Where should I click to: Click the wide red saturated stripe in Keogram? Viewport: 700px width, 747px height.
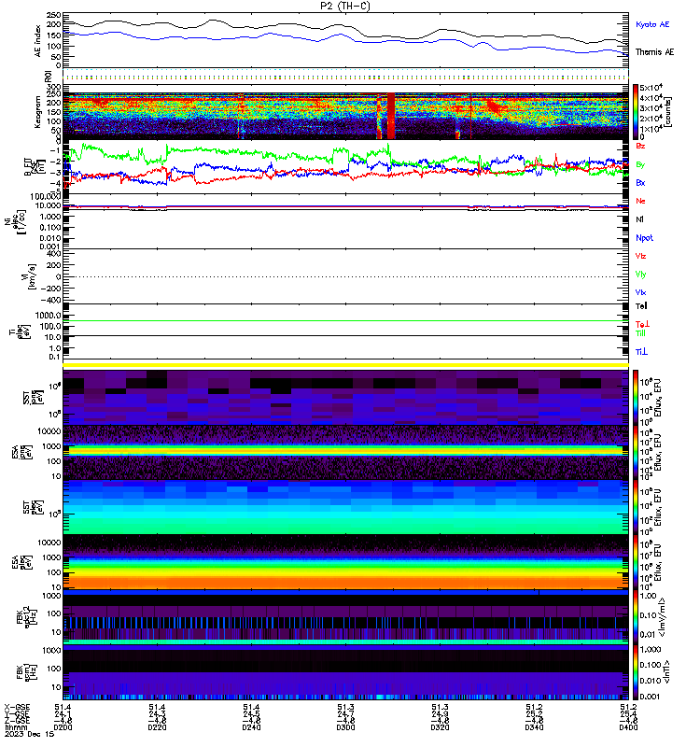(x=391, y=116)
